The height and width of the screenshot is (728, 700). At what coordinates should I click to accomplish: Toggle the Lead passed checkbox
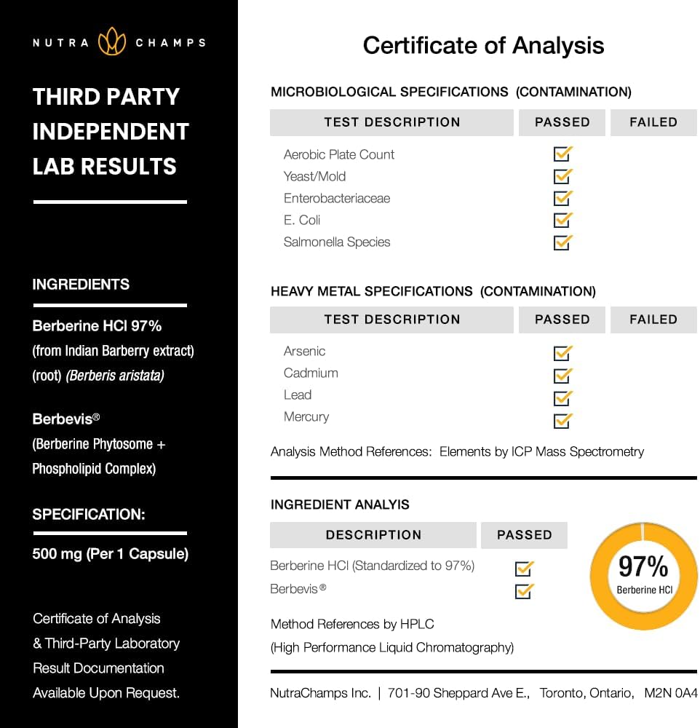coord(562,397)
